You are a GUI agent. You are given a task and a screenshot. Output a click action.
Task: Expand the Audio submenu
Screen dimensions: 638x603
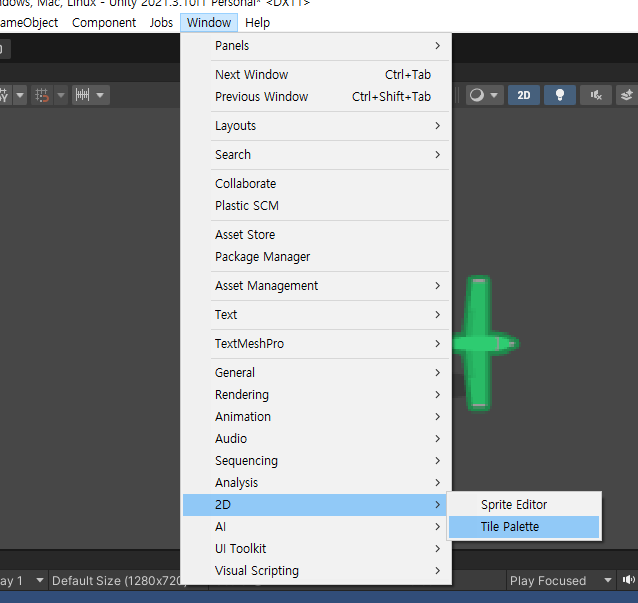tap(317, 439)
